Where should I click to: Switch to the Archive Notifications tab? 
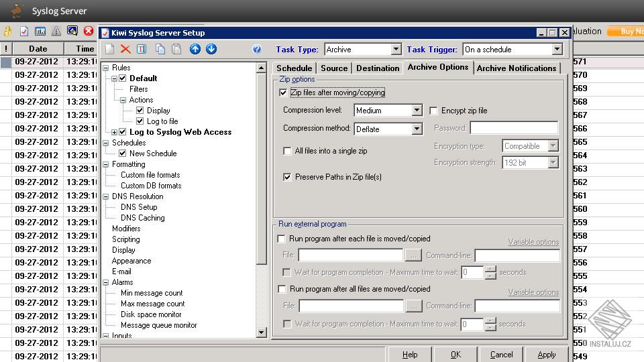(x=517, y=68)
